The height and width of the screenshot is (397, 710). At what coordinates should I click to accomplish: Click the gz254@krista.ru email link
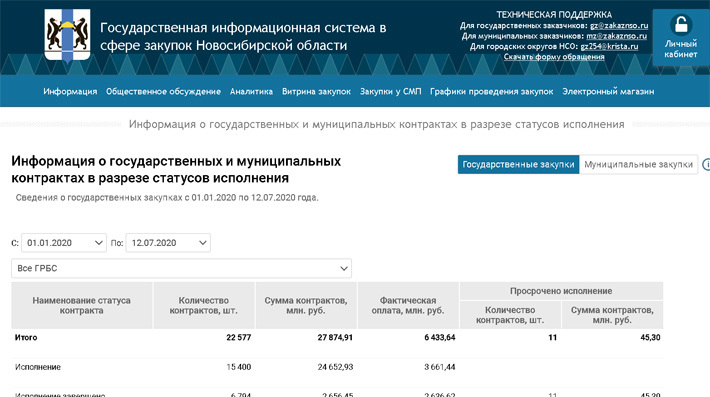(609, 47)
